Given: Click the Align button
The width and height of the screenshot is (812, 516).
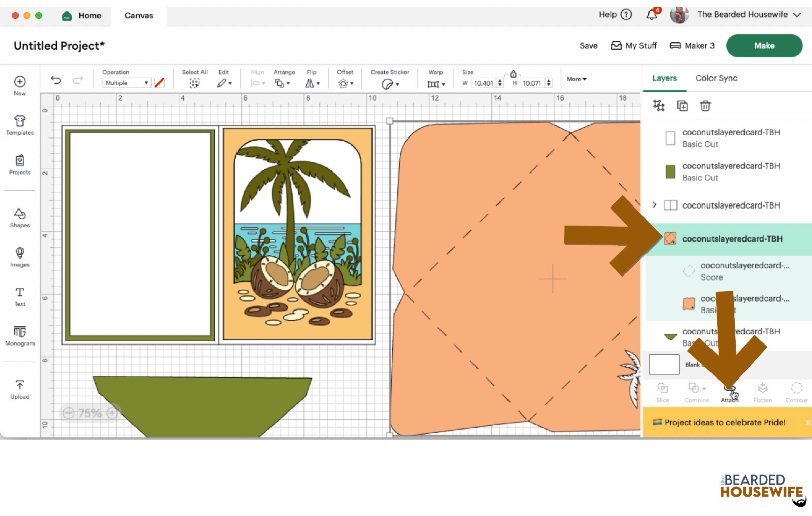Looking at the screenshot, I should point(257,79).
